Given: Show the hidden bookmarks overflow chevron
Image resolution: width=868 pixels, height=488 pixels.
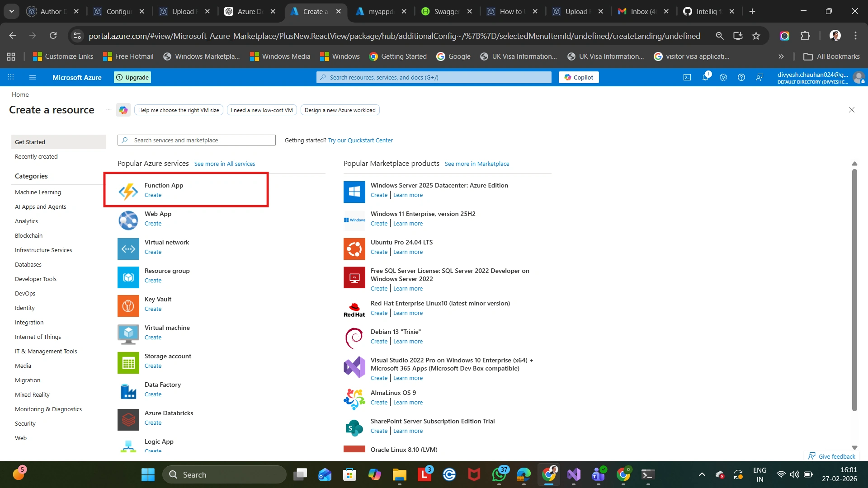Looking at the screenshot, I should (781, 56).
